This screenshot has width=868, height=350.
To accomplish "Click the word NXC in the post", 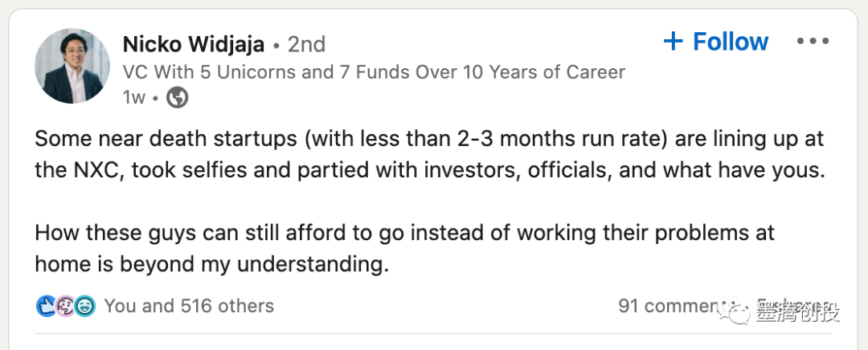I will pos(105,171).
